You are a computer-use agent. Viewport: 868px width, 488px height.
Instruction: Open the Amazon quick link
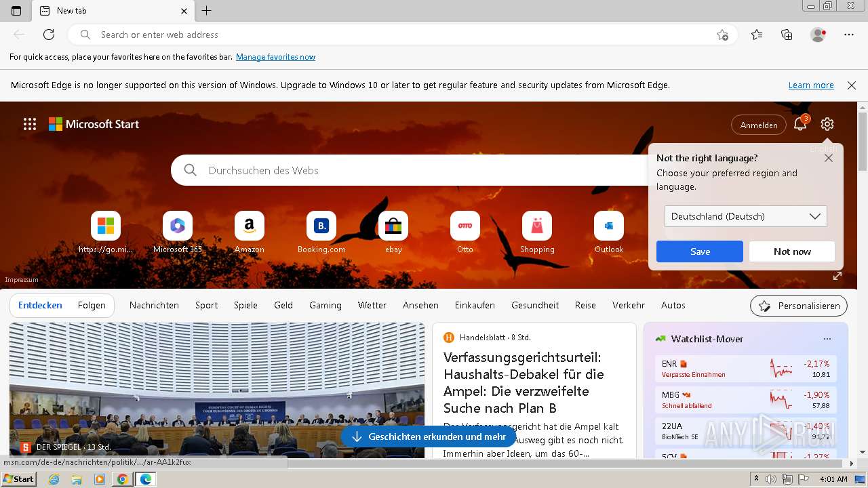point(250,232)
